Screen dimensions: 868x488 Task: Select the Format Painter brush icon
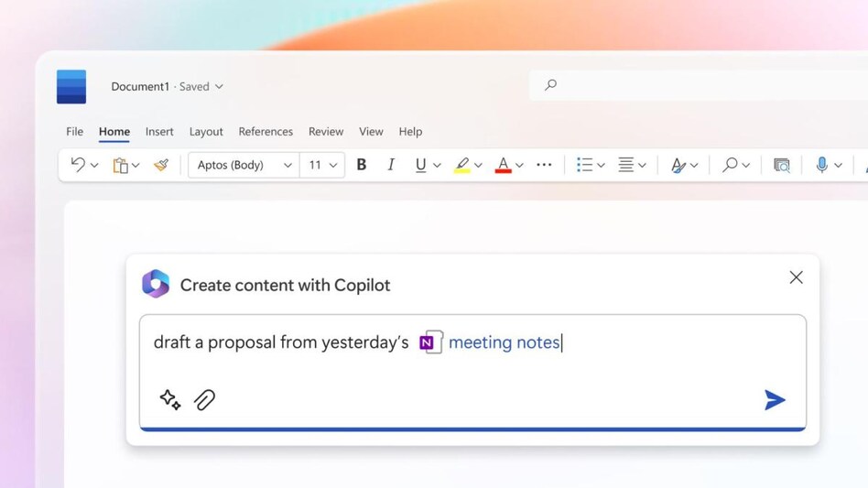(x=161, y=165)
